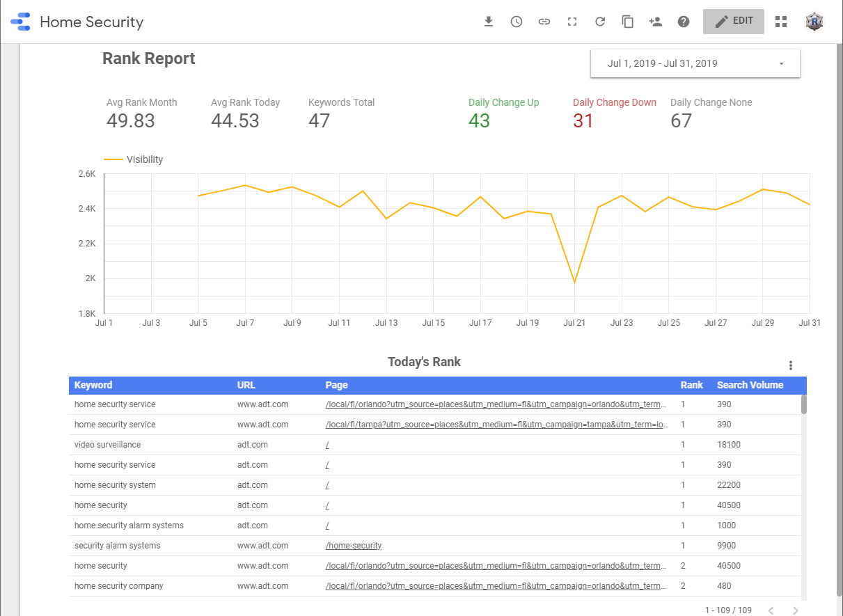Sort table by Search Volume column
843x616 pixels.
click(750, 385)
